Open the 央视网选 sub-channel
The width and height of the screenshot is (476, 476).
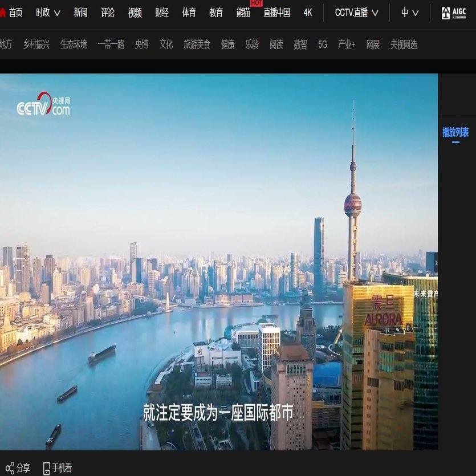[404, 44]
